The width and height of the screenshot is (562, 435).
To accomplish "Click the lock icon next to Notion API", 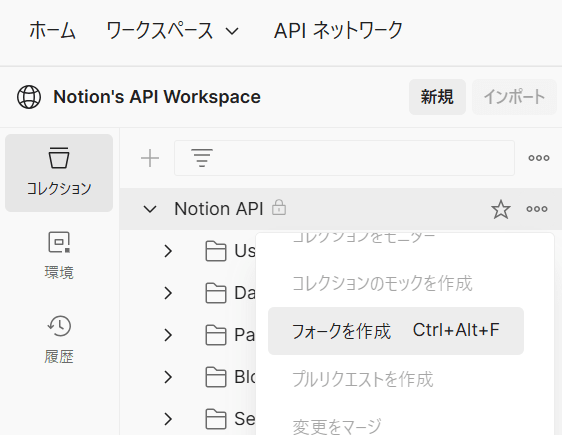I will tap(279, 208).
